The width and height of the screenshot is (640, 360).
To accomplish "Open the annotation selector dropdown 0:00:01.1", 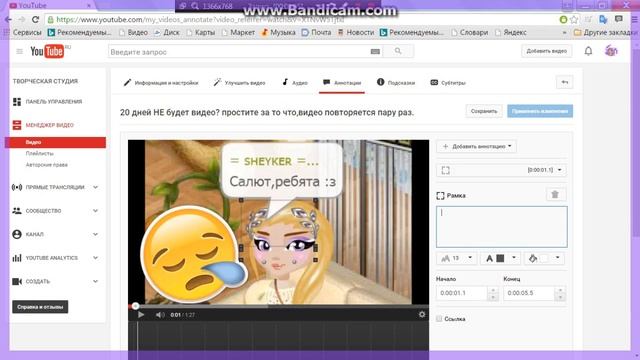I will click(x=501, y=170).
